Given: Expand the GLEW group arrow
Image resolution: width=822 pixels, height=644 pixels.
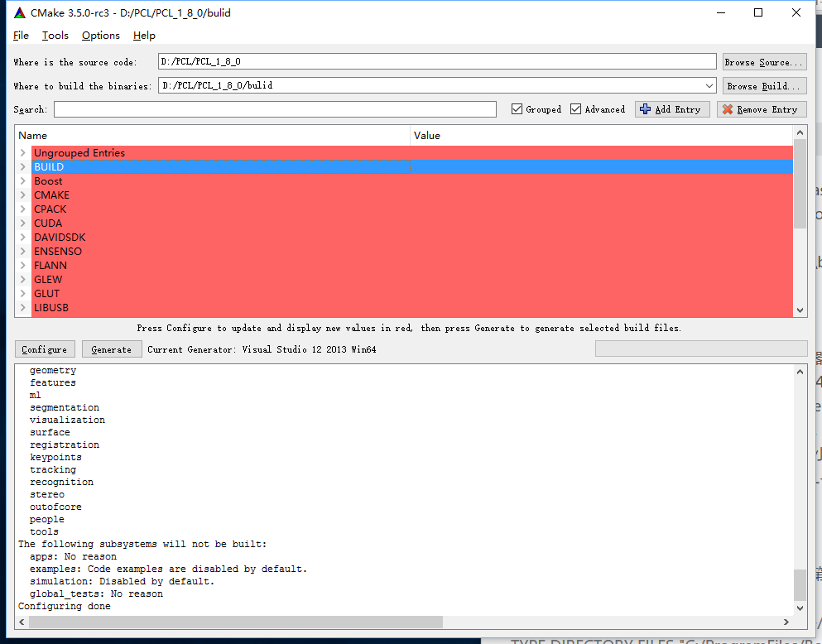Looking at the screenshot, I should [x=23, y=279].
